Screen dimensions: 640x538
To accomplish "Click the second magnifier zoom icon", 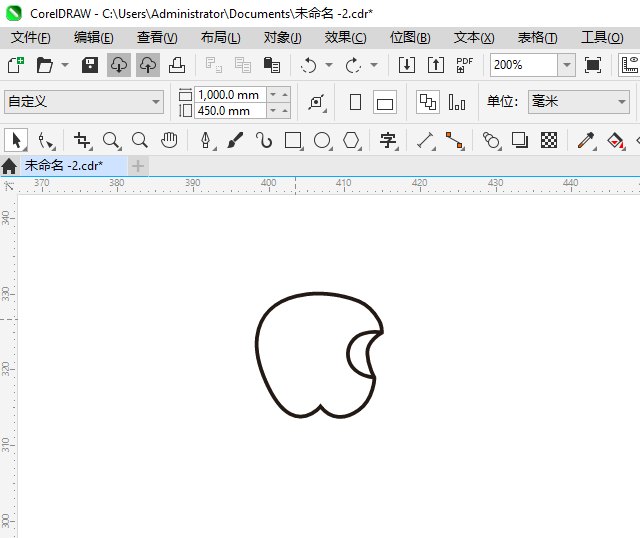I will tap(140, 140).
